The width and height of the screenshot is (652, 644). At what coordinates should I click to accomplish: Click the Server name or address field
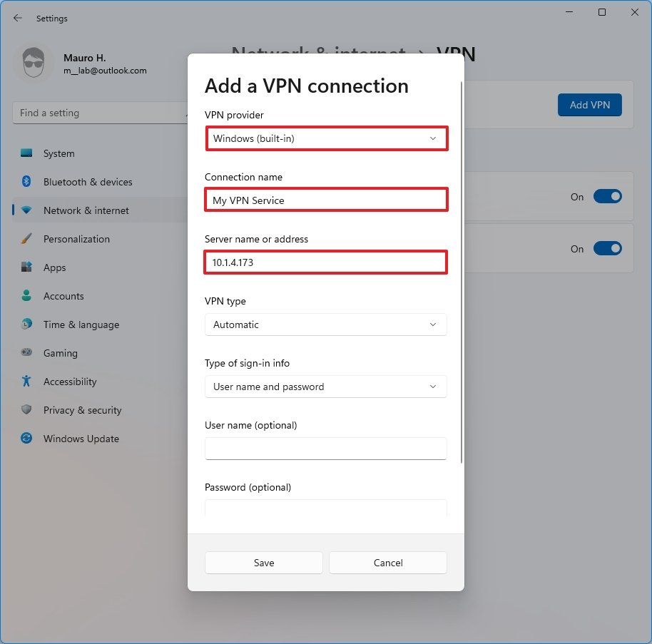(325, 262)
